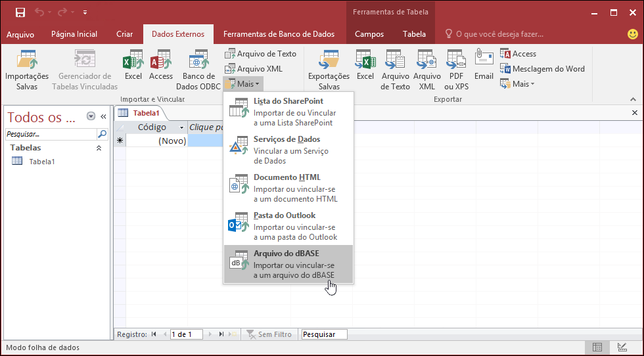Import from Access database icon
This screenshot has width=644, height=356.
click(x=160, y=65)
